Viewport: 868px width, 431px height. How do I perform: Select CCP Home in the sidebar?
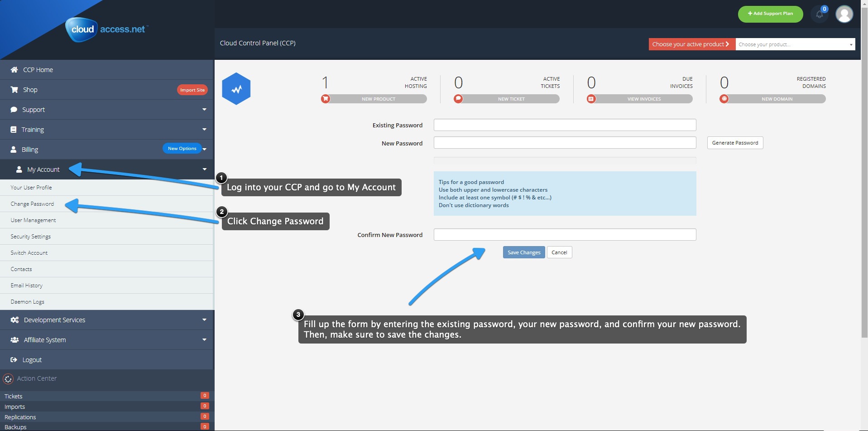pyautogui.click(x=38, y=70)
